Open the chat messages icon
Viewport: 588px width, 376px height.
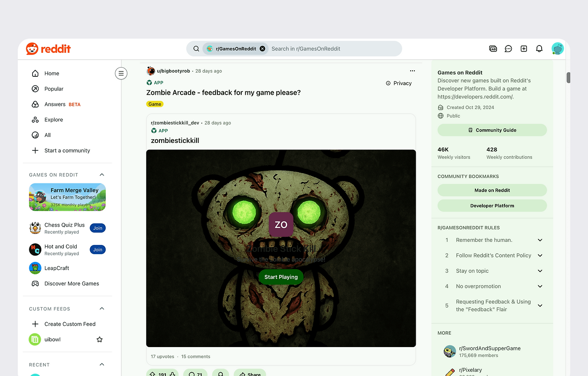[509, 49]
